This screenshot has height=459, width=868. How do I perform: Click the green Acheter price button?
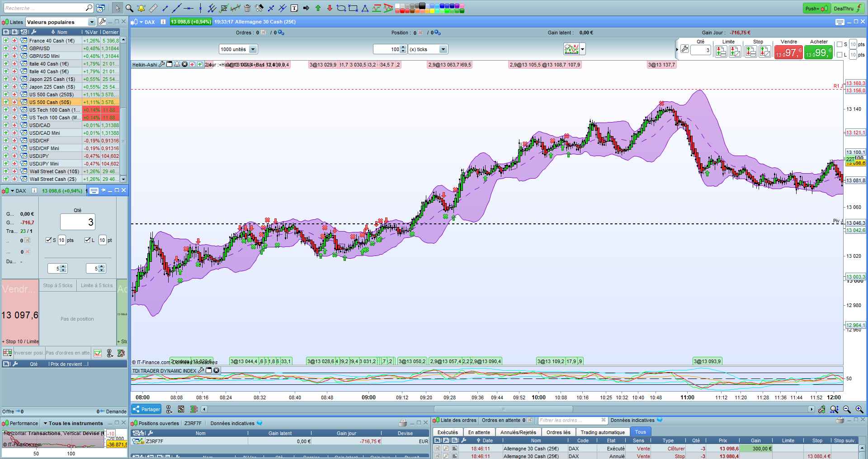(x=818, y=52)
